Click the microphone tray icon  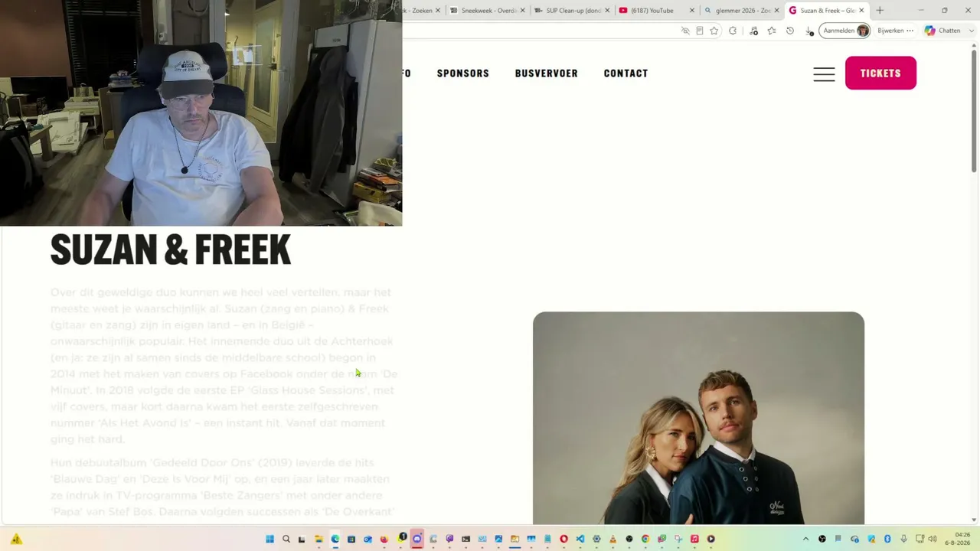(904, 539)
